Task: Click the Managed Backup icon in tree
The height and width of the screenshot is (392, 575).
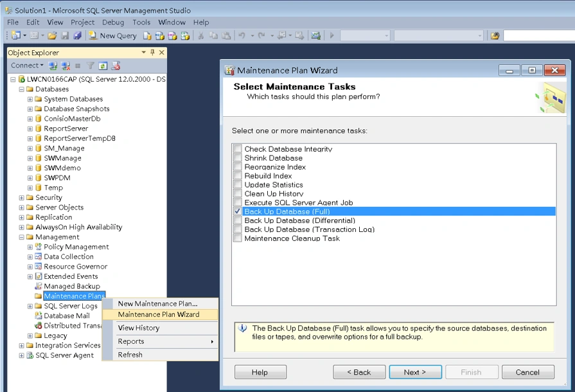Action: [x=38, y=286]
